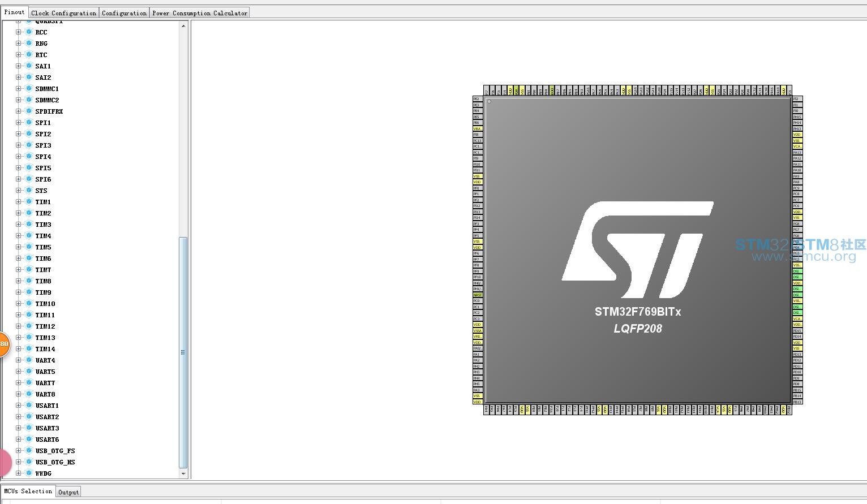Select the USB_OTG_HS label in the tree
867x504 pixels.
(55, 462)
